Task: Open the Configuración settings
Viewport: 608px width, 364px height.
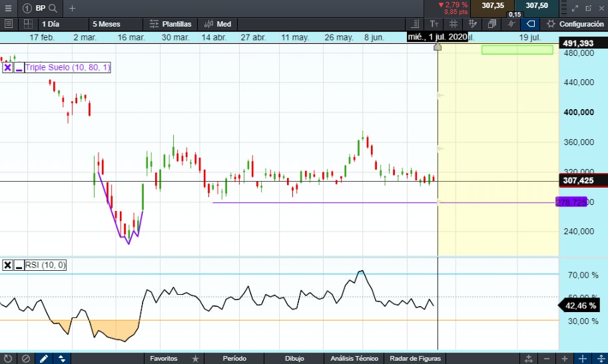Action: coord(575,24)
